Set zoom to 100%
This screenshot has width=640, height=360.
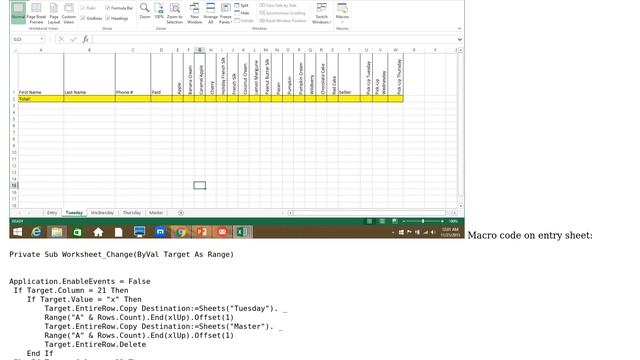click(159, 11)
